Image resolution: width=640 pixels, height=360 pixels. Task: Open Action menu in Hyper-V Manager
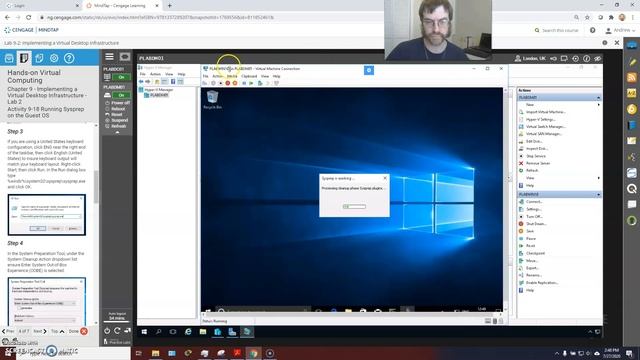click(x=155, y=74)
